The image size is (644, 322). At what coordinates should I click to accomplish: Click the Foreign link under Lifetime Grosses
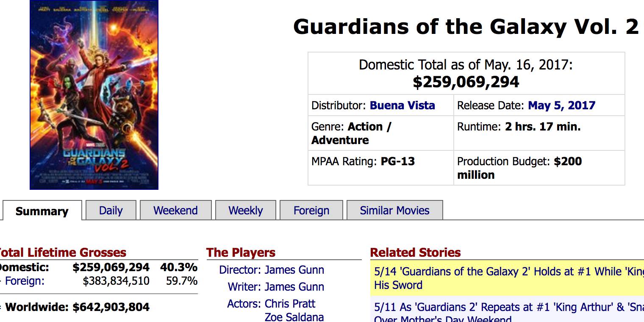point(25,281)
